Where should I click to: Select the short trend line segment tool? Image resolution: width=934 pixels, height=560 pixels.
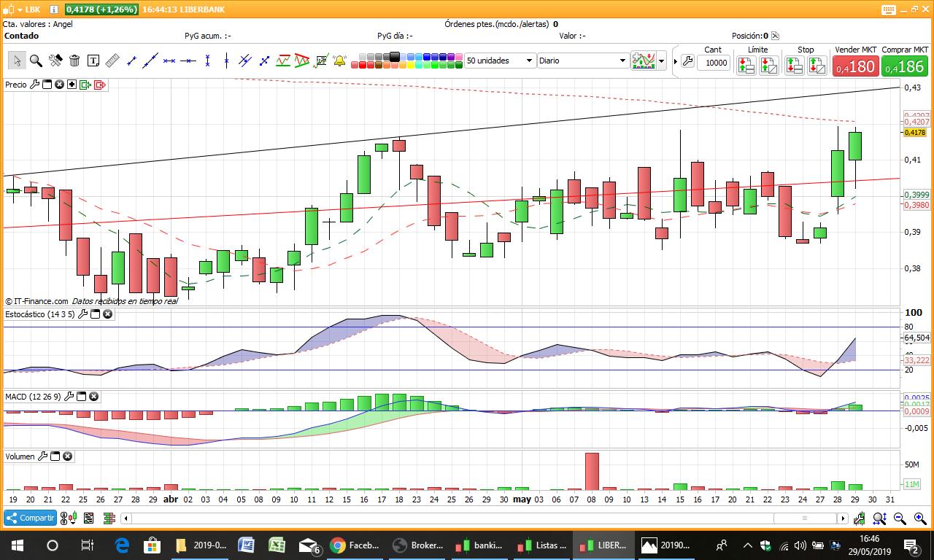click(131, 61)
